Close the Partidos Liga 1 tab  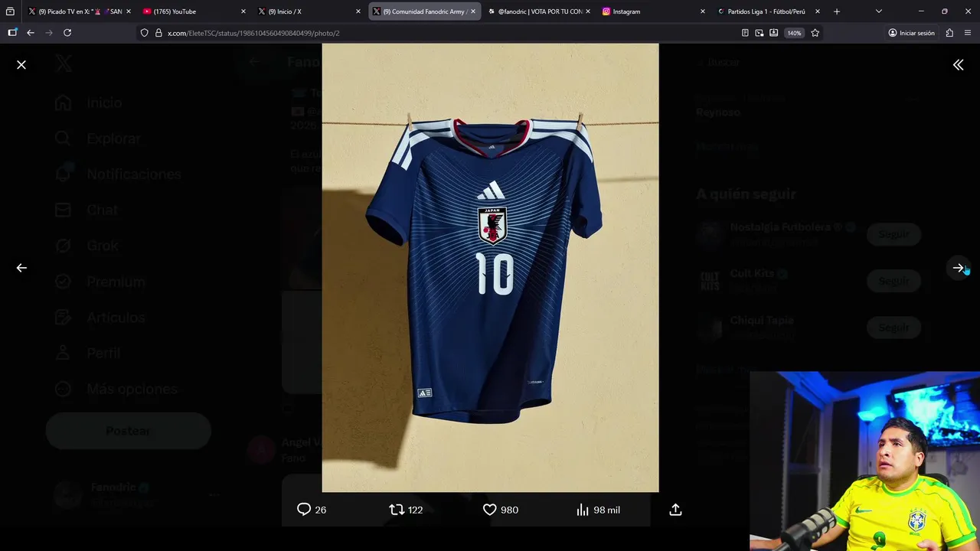[x=818, y=11]
